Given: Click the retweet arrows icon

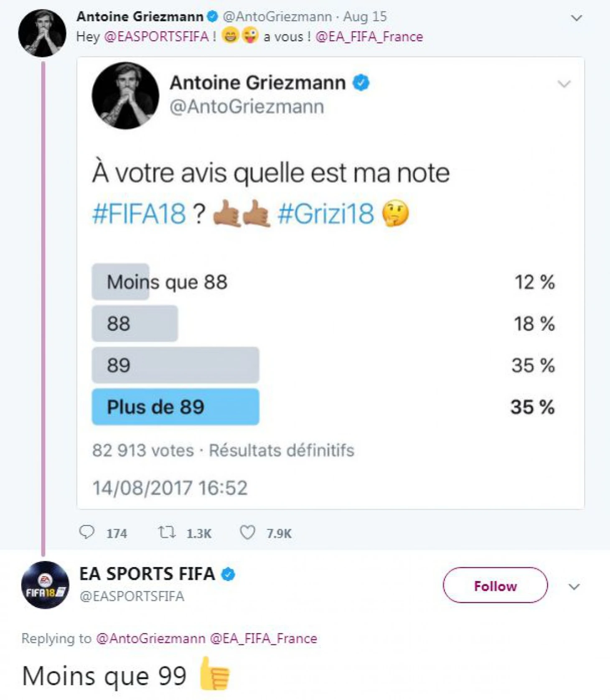Looking at the screenshot, I should 167,532.
